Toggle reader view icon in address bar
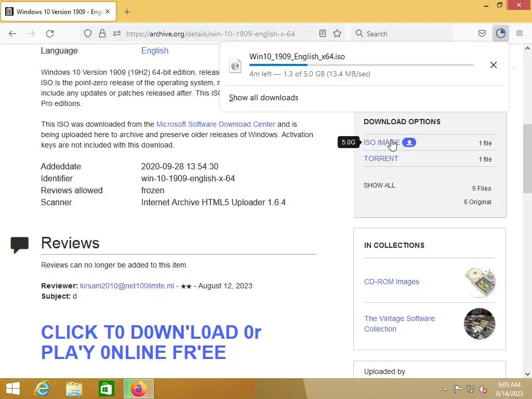The width and height of the screenshot is (532, 399). click(x=323, y=34)
